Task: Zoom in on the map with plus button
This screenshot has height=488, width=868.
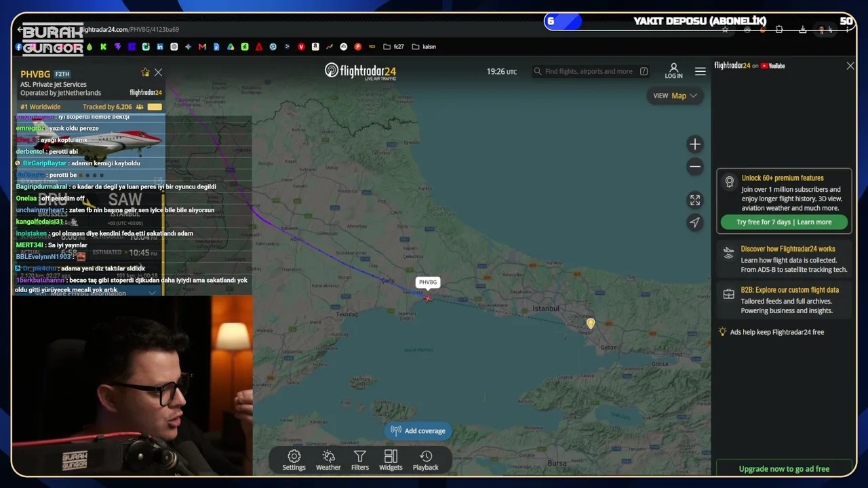Action: (x=695, y=144)
